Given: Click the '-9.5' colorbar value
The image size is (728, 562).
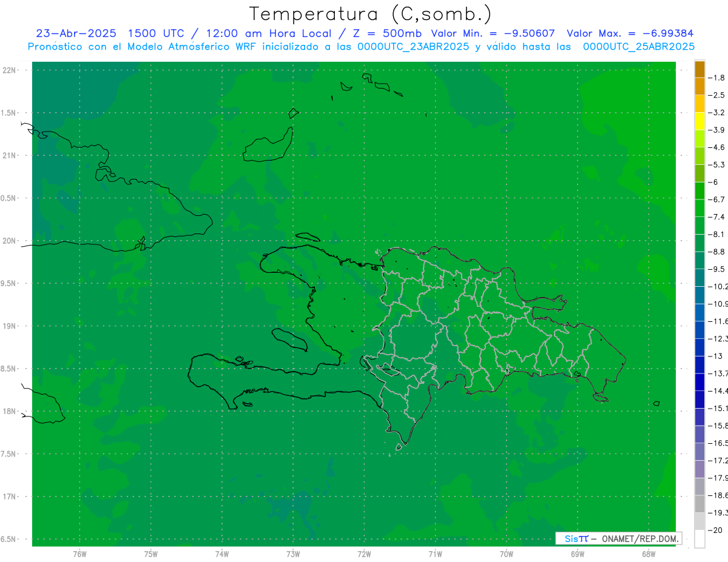Looking at the screenshot, I should click(x=716, y=269).
